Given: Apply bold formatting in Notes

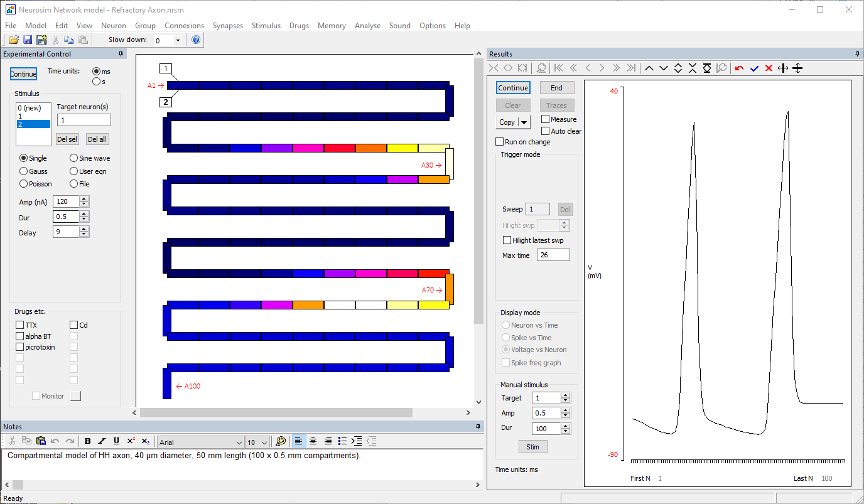Looking at the screenshot, I should tap(87, 441).
